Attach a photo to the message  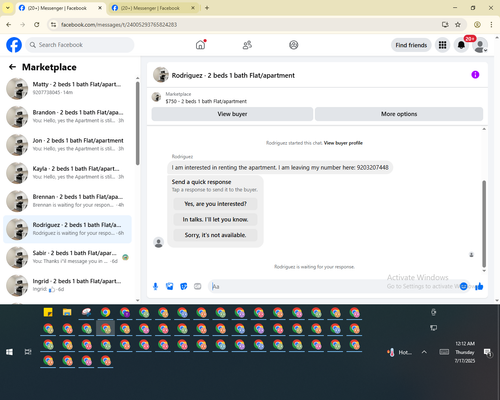pos(169,286)
